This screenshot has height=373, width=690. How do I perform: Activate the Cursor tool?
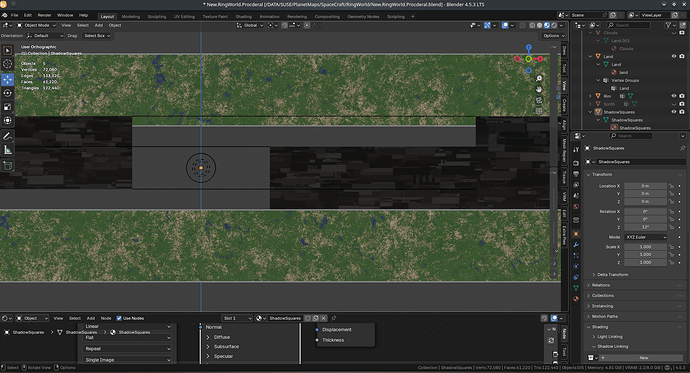pyautogui.click(x=7, y=64)
